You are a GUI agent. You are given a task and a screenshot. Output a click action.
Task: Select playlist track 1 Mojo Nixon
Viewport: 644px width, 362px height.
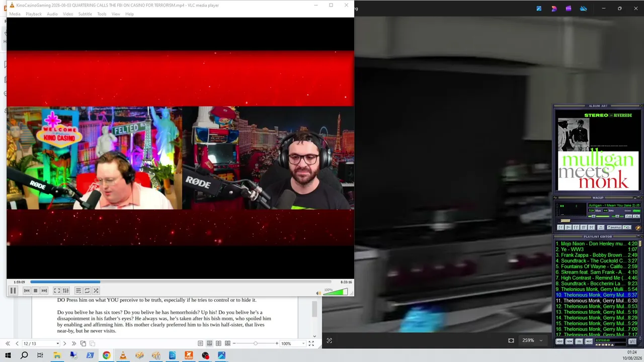coord(597,244)
